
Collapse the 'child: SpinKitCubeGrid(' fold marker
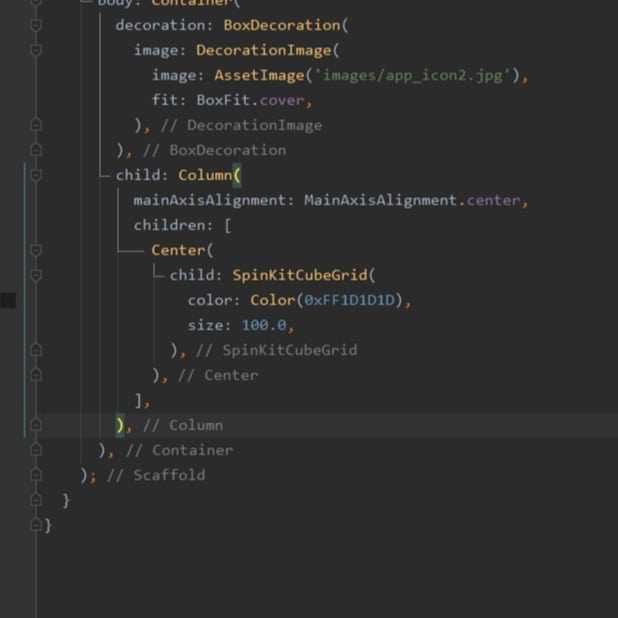coord(36,275)
